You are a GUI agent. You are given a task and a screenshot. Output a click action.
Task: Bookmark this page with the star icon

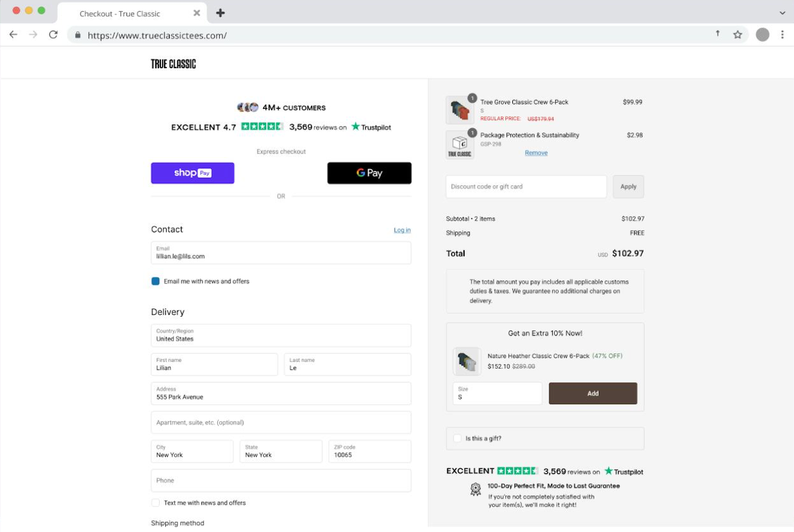click(738, 35)
